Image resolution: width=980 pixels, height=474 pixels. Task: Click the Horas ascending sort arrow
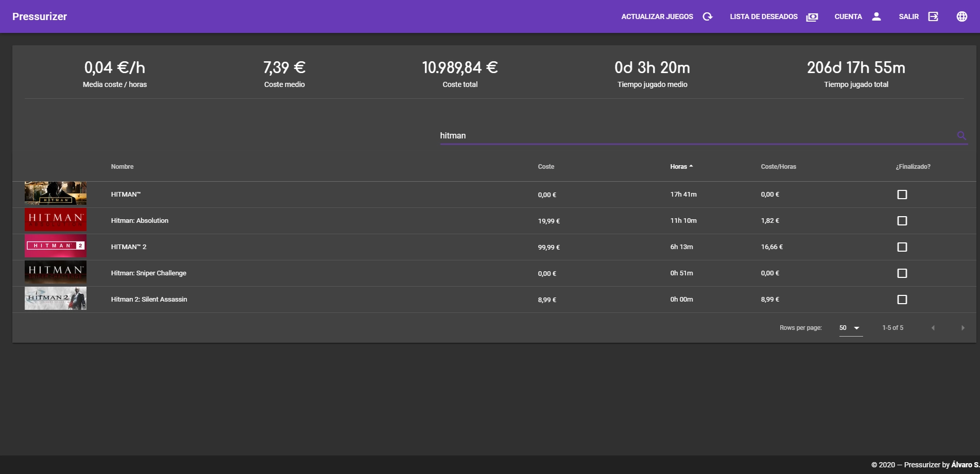coord(691,166)
